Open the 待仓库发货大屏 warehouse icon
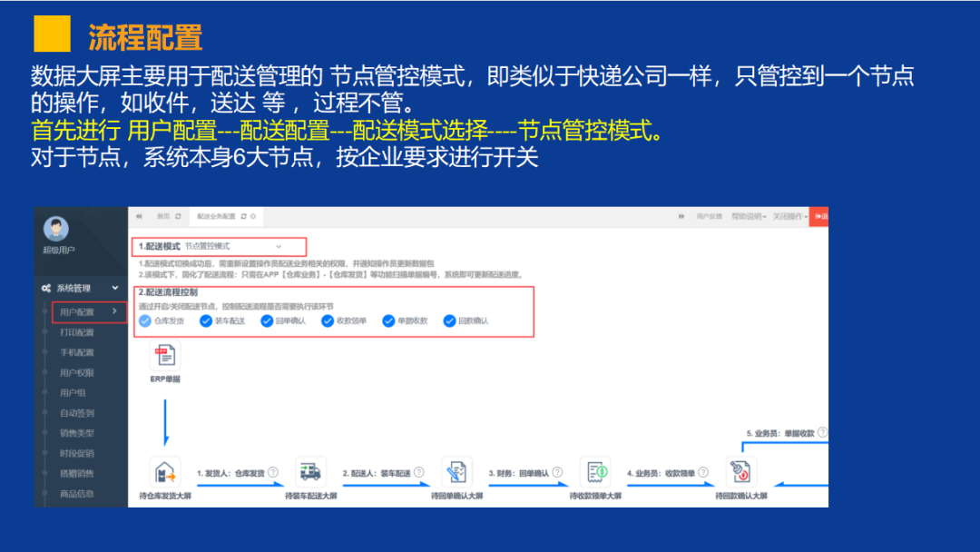Screen dimensions: 980x552 tap(165, 473)
